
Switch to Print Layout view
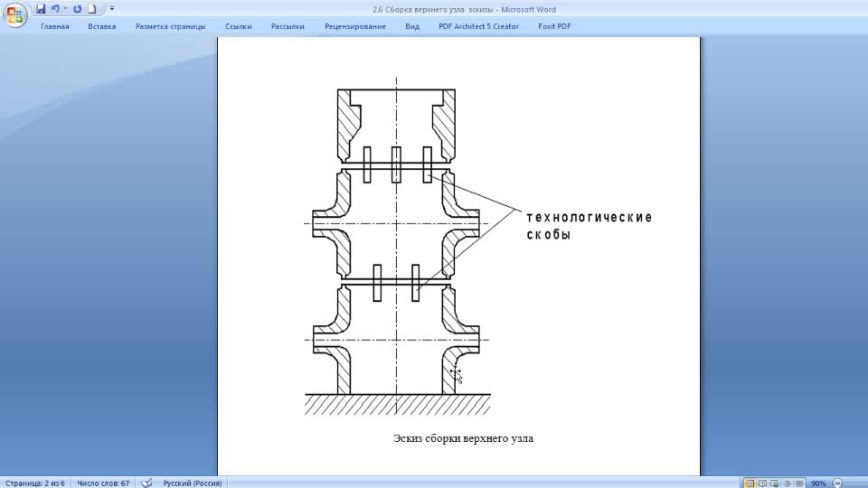750,483
